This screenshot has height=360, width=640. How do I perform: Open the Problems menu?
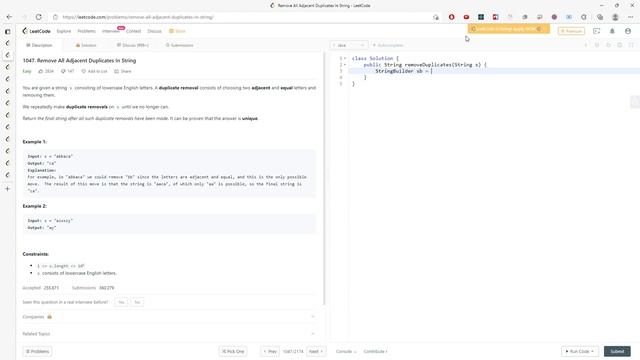[87, 31]
